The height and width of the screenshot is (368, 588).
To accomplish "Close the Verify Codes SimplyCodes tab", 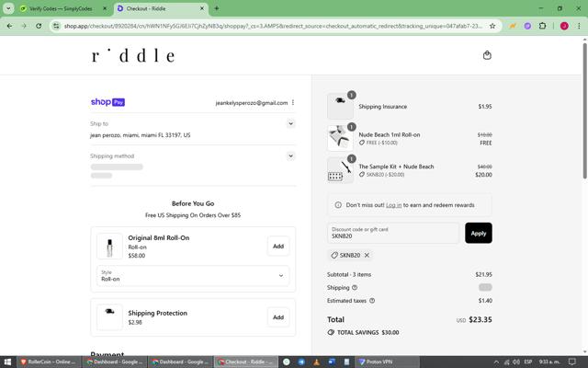I will click(x=105, y=8).
